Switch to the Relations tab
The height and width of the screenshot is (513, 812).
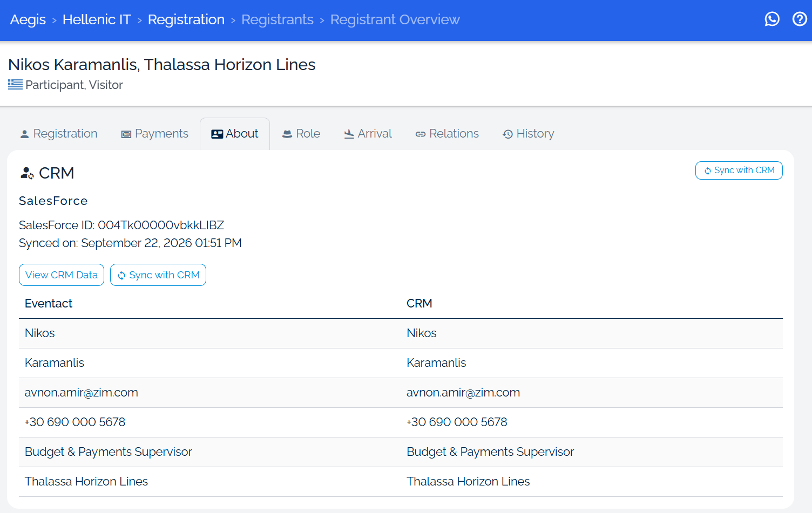(447, 134)
